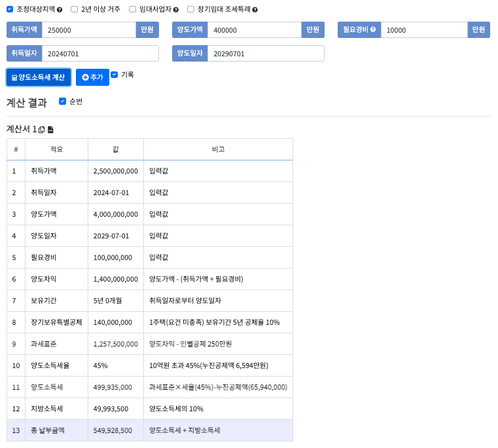Click note 양도차익 - 인별공제 250만원
This screenshot has width=498, height=448.
click(x=190, y=344)
